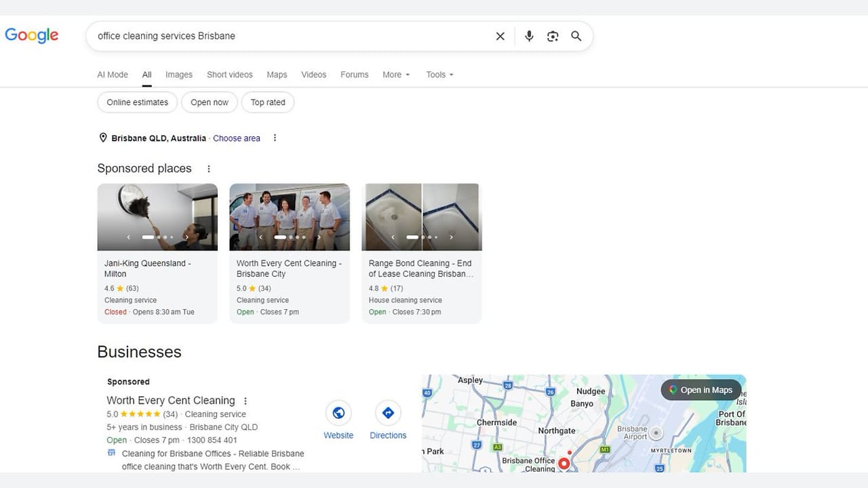Expand the More dropdown

point(396,75)
